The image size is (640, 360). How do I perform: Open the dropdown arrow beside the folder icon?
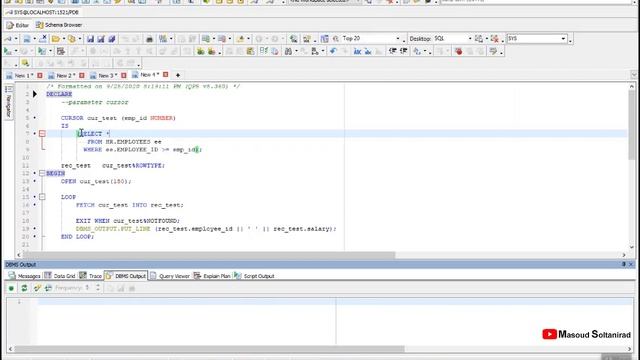(x=64, y=39)
